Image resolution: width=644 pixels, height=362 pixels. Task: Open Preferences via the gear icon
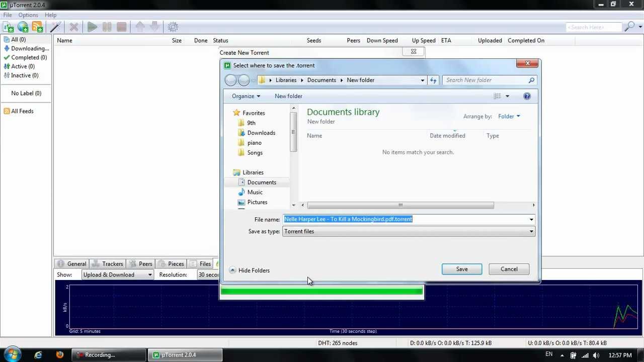pyautogui.click(x=173, y=27)
